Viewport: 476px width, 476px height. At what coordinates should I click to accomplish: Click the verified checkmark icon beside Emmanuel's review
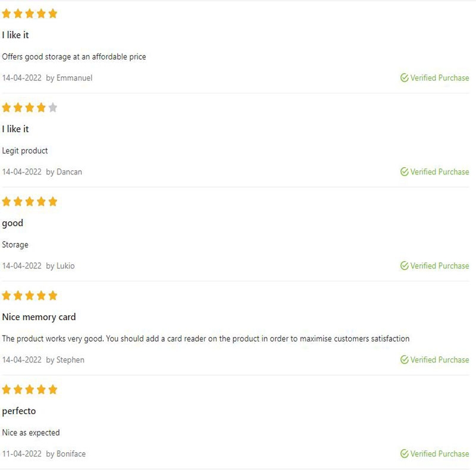(x=405, y=78)
